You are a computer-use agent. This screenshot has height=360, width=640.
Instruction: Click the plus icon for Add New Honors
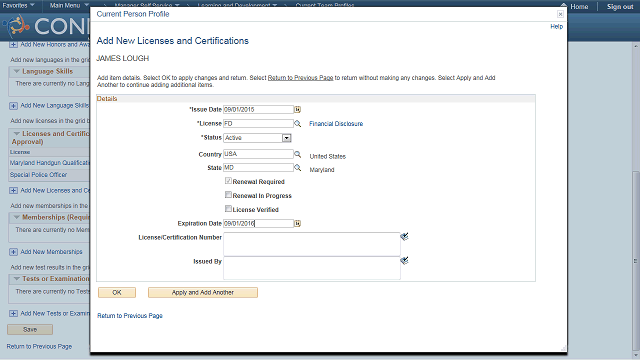(13, 44)
